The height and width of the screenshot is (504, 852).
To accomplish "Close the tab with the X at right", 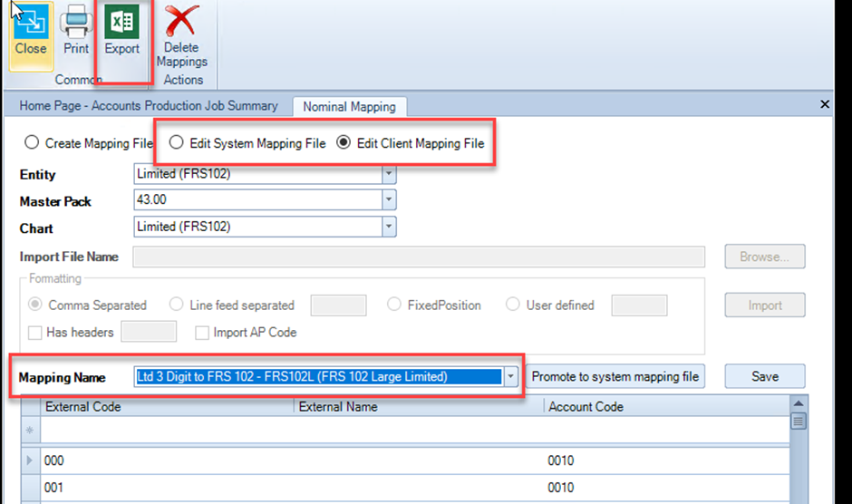I will [x=824, y=104].
